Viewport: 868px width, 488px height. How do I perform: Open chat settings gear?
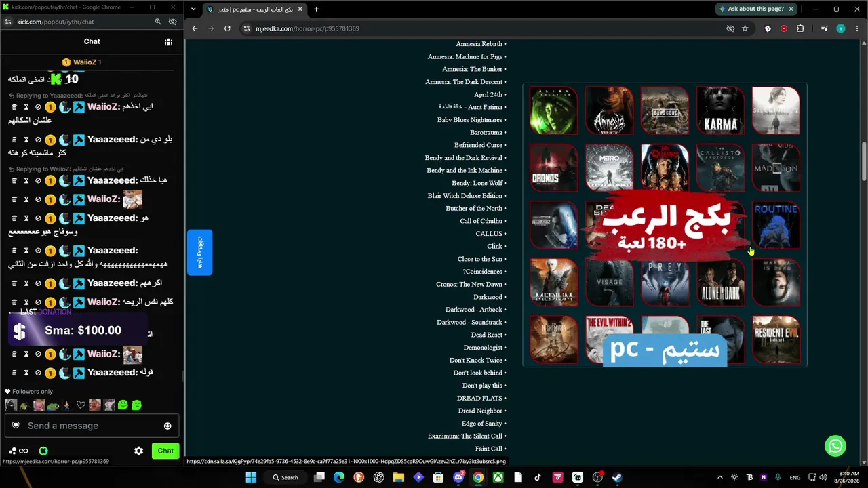[x=138, y=451]
